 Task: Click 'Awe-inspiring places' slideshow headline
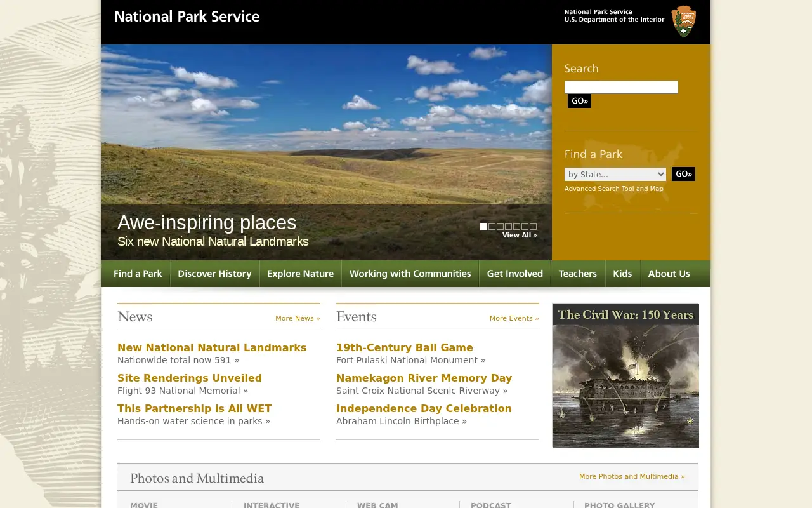pyautogui.click(x=207, y=222)
